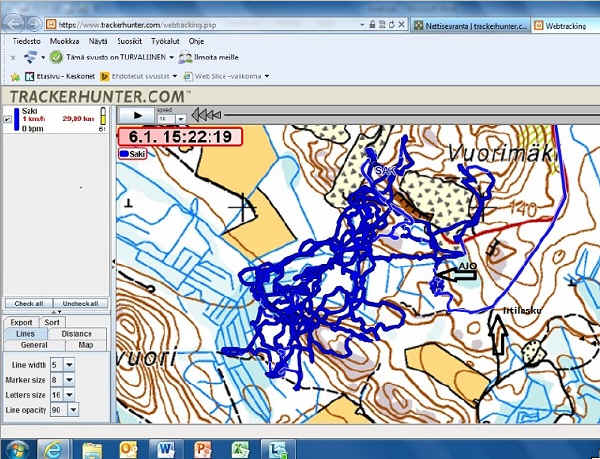
Task: Open the Työkalut menu
Action: click(x=167, y=42)
